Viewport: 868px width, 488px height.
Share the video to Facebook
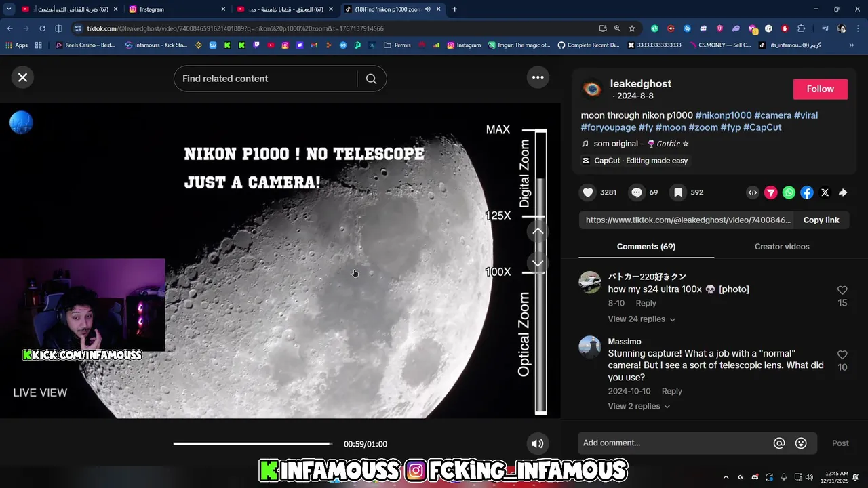click(x=807, y=192)
